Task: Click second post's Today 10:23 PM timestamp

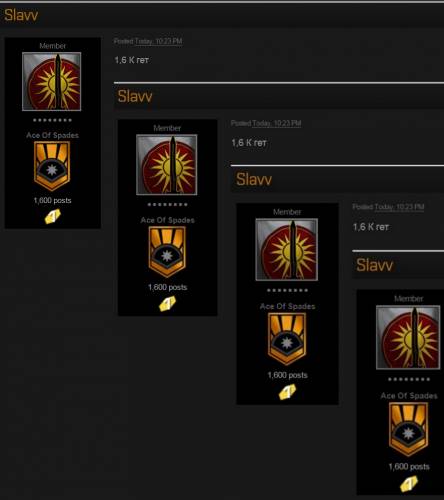Action: point(277,124)
